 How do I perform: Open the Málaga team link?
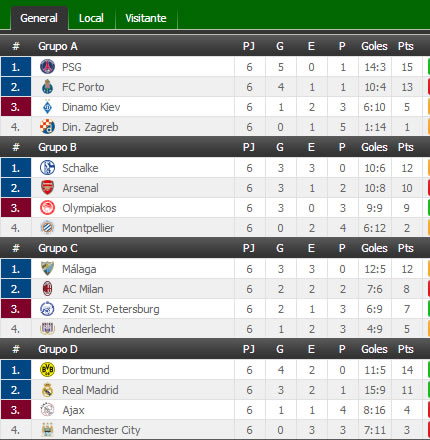[79, 269]
